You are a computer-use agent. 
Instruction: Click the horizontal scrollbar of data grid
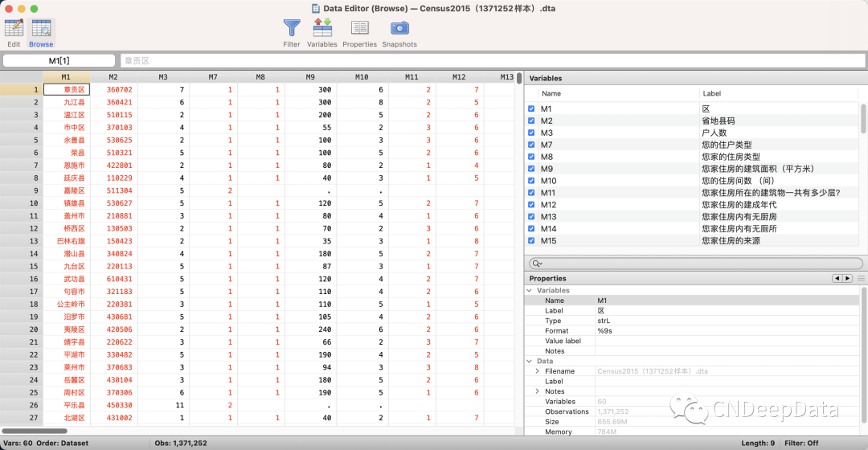35,431
